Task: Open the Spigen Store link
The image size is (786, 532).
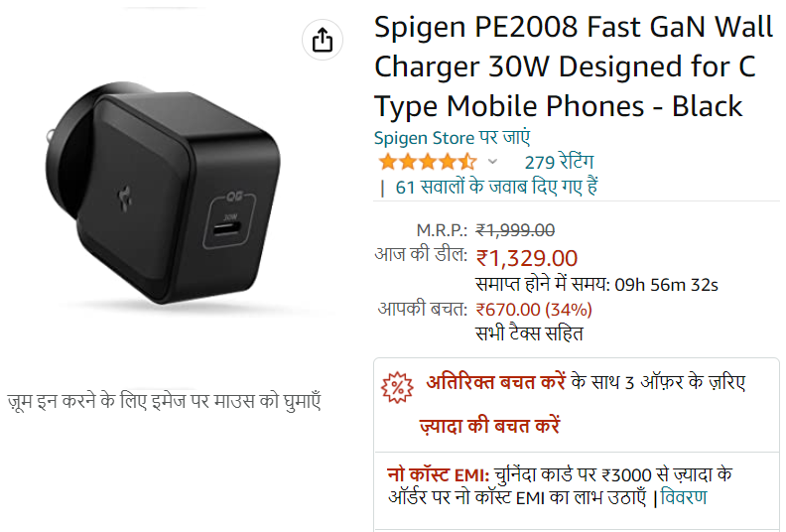Action: point(452,138)
